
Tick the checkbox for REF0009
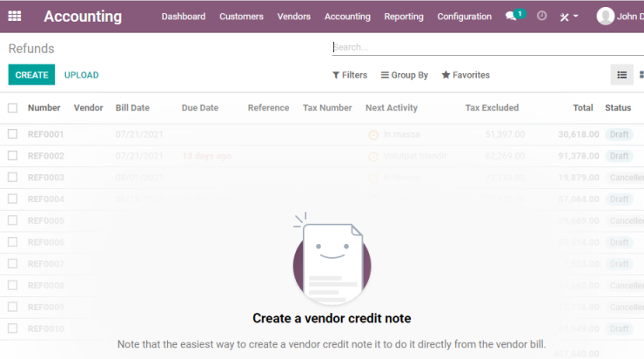coord(13,307)
